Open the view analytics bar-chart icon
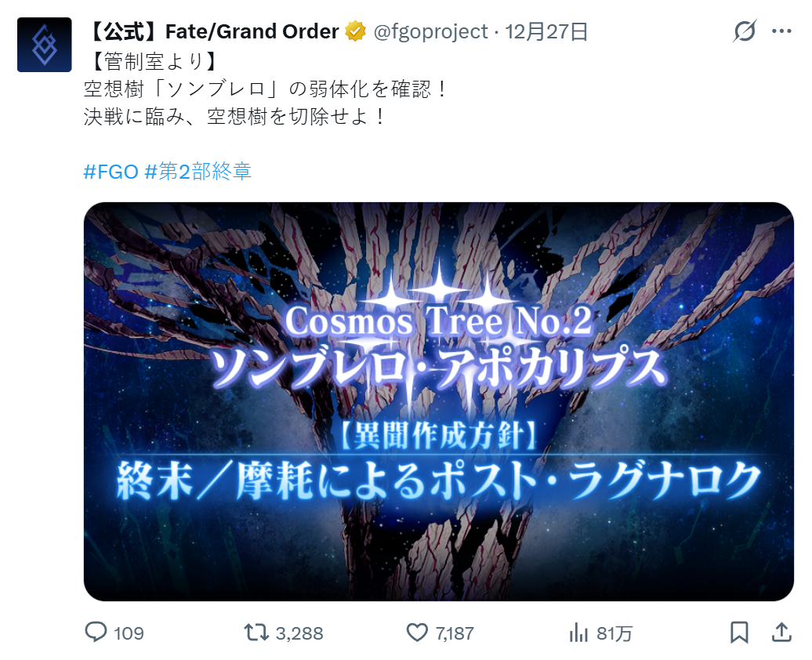 [x=578, y=633]
